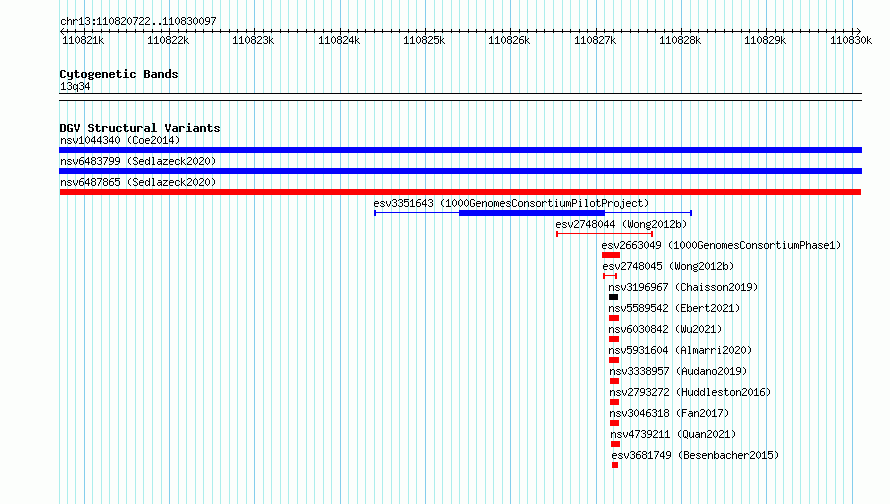890x504 pixels.
Task: Click the 110823k ruler label
Action: [x=253, y=40]
